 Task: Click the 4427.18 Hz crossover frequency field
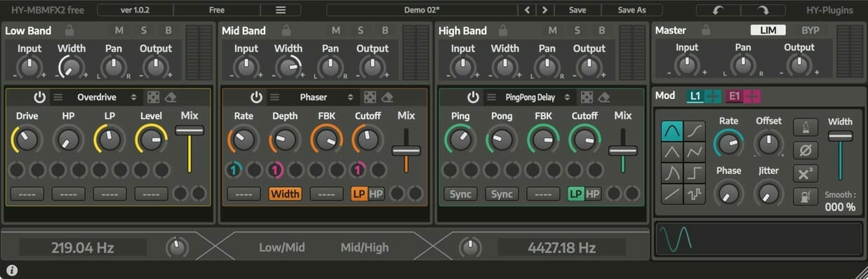click(561, 247)
